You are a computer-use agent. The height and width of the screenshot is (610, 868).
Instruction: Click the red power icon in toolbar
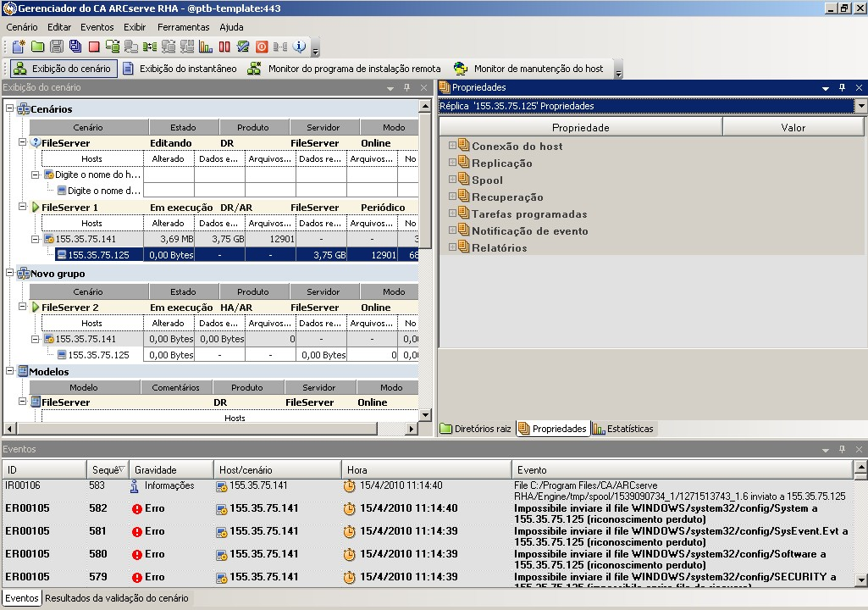tap(262, 47)
